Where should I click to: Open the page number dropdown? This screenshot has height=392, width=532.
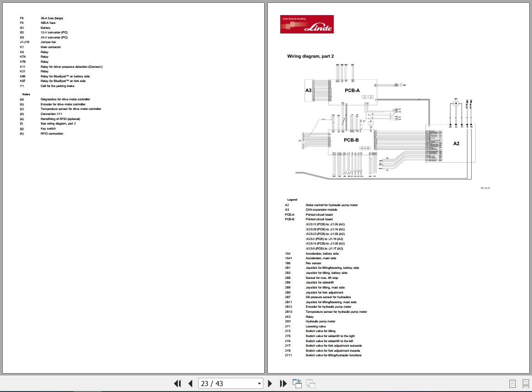tap(259, 383)
